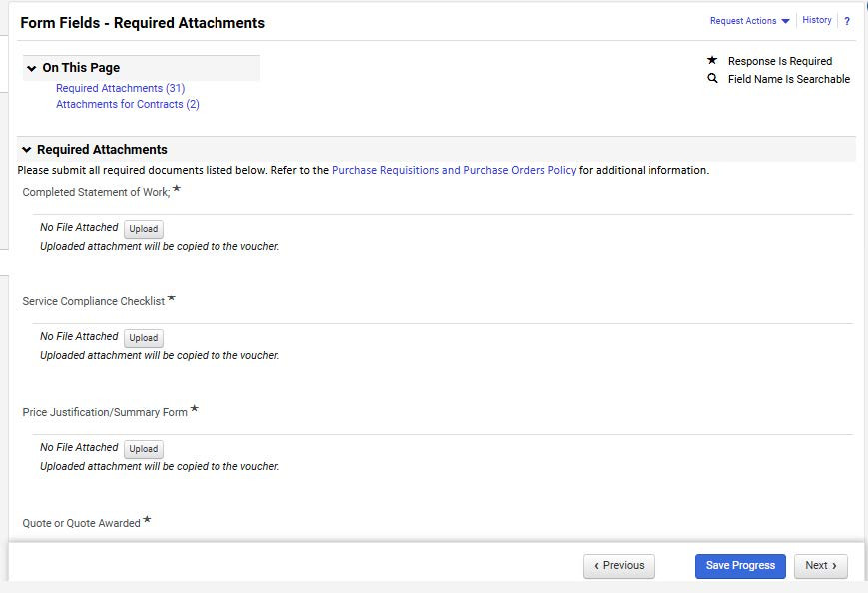Click the help question mark icon
The height and width of the screenshot is (593, 868).
(x=846, y=20)
